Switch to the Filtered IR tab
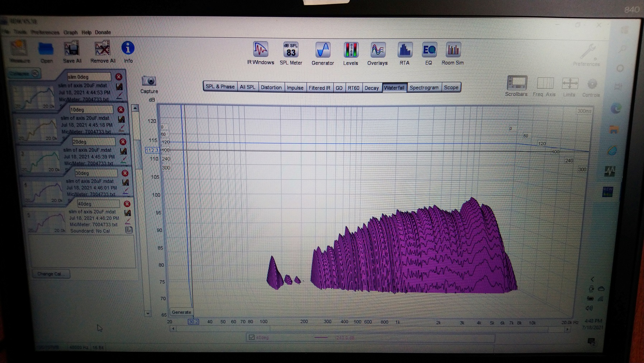Image resolution: width=644 pixels, height=363 pixels. coord(319,87)
